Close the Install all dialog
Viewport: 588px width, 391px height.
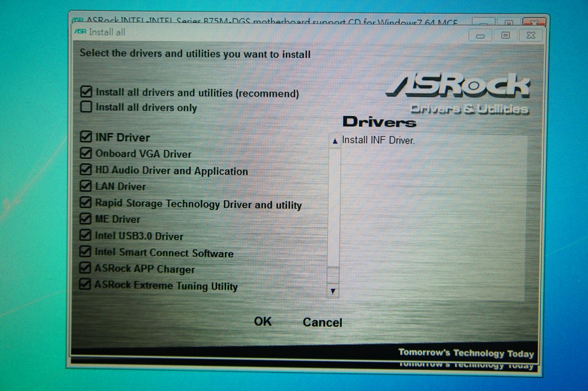point(531,35)
